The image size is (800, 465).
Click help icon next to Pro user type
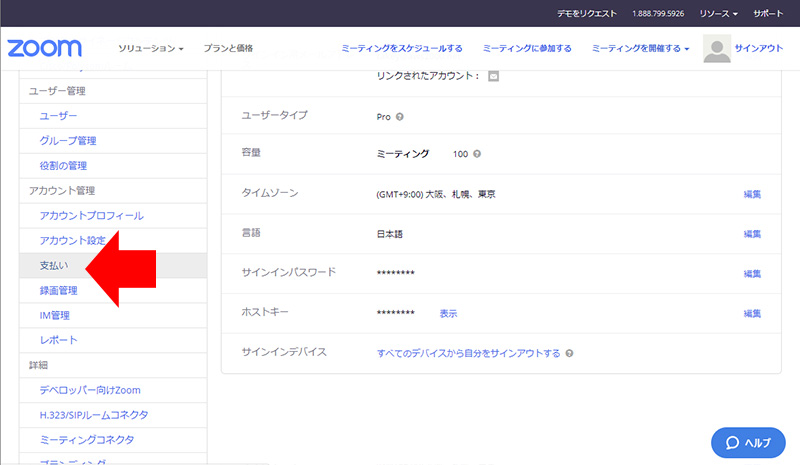pos(400,117)
